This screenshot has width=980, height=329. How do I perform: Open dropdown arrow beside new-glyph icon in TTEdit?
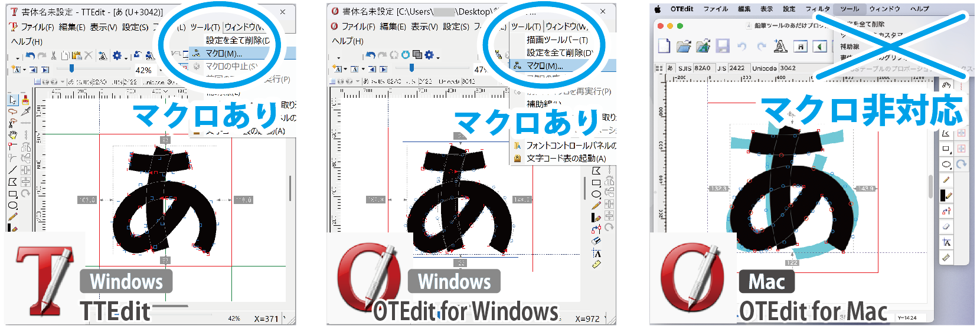[x=24, y=70]
